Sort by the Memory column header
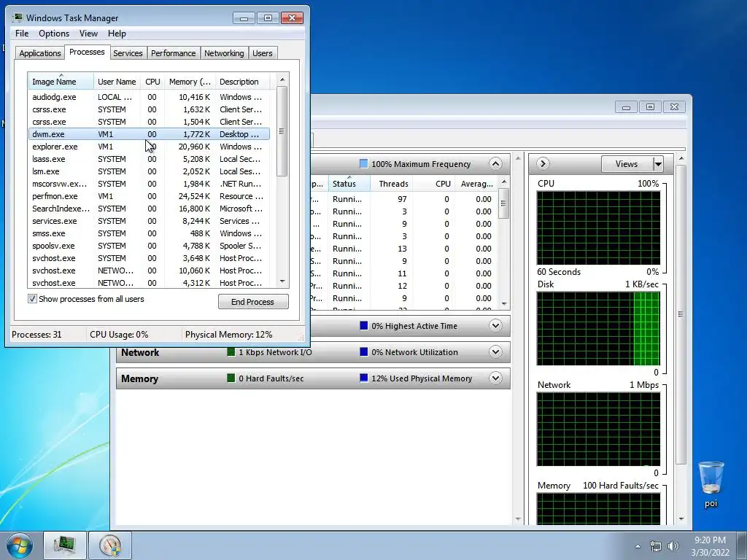Screen dimensions: 747x560 point(190,82)
